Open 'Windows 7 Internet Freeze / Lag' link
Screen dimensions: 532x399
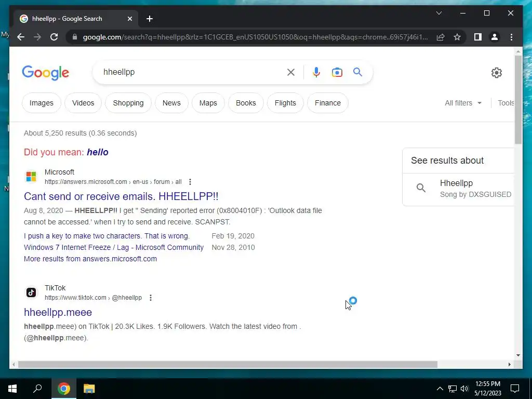point(114,247)
